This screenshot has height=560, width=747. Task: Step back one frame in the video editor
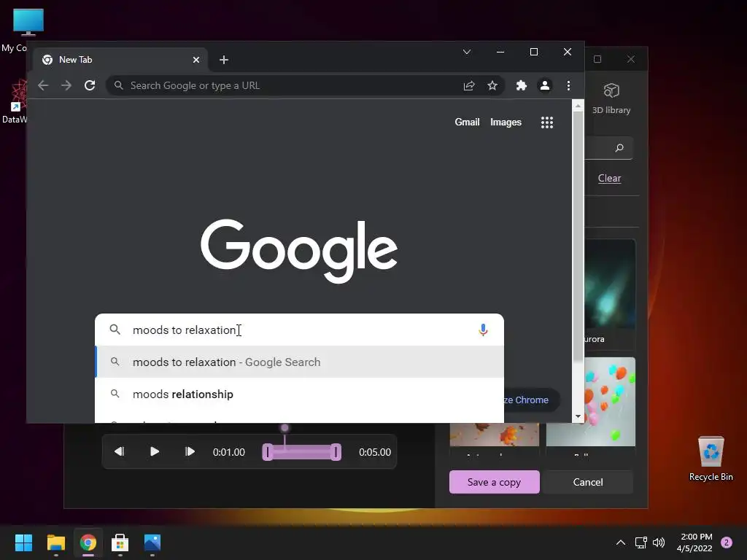click(119, 451)
